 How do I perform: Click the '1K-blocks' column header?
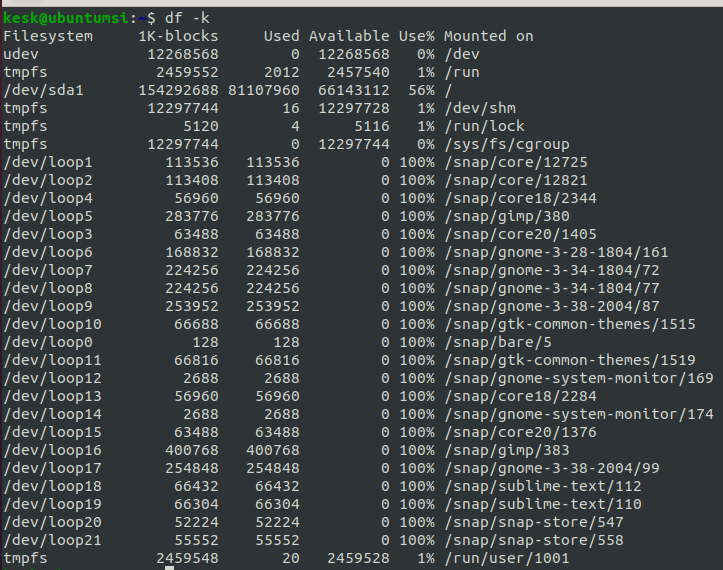[178, 36]
